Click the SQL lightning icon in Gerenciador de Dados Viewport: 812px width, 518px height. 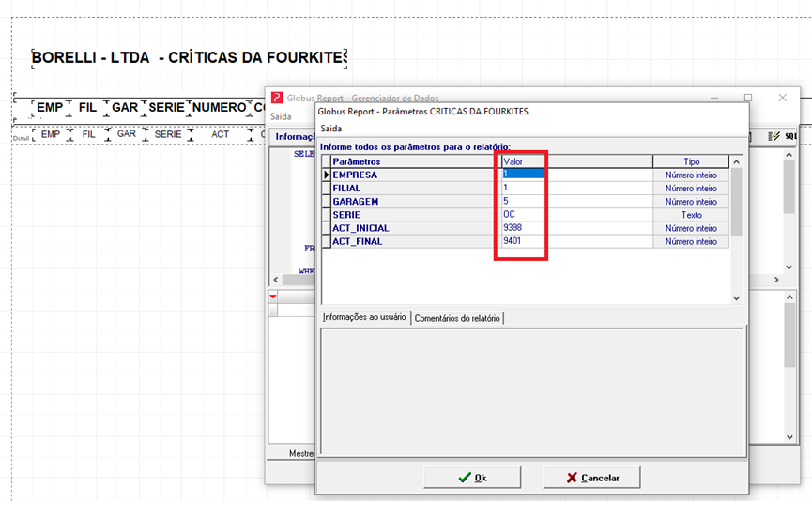(x=774, y=136)
